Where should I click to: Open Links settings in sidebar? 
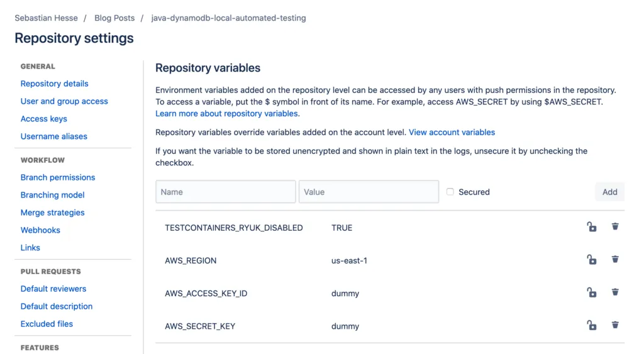point(30,248)
